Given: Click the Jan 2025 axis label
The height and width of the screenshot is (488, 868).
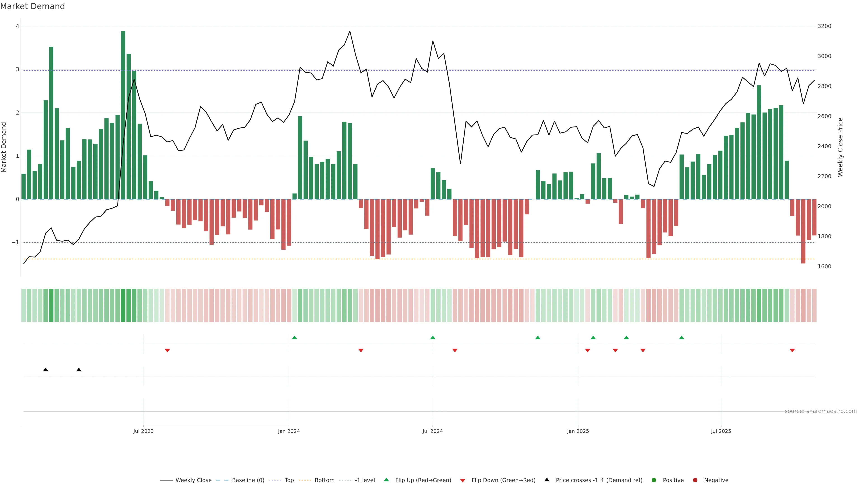Looking at the screenshot, I should [578, 431].
